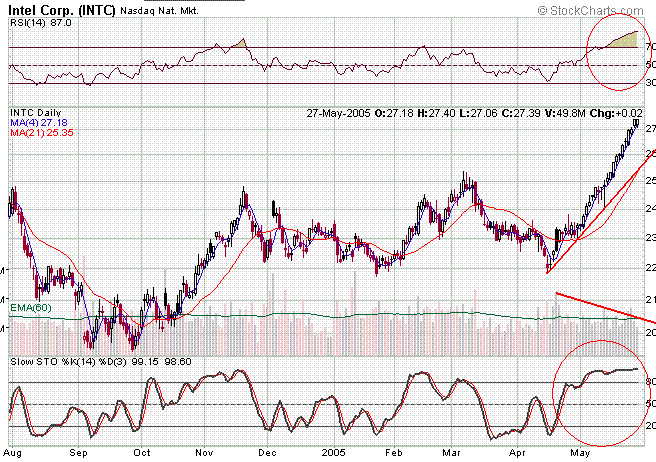This screenshot has width=656, height=462.
Task: Click the open value 'O:27.18'
Action: tap(394, 113)
